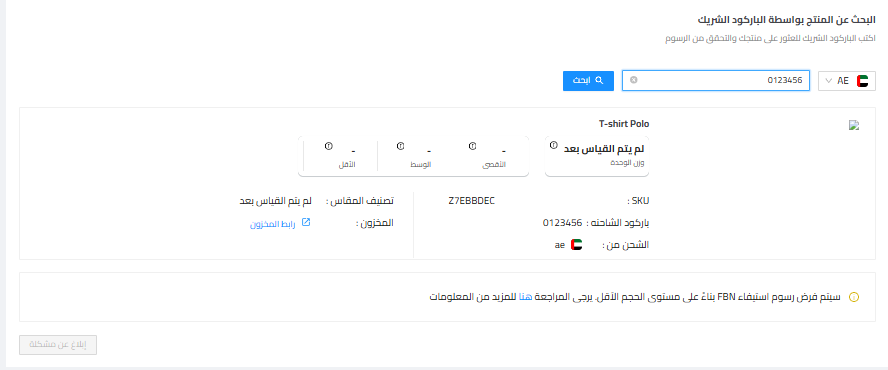Click the broken product image thumbnail
888x370 pixels.
point(854,126)
